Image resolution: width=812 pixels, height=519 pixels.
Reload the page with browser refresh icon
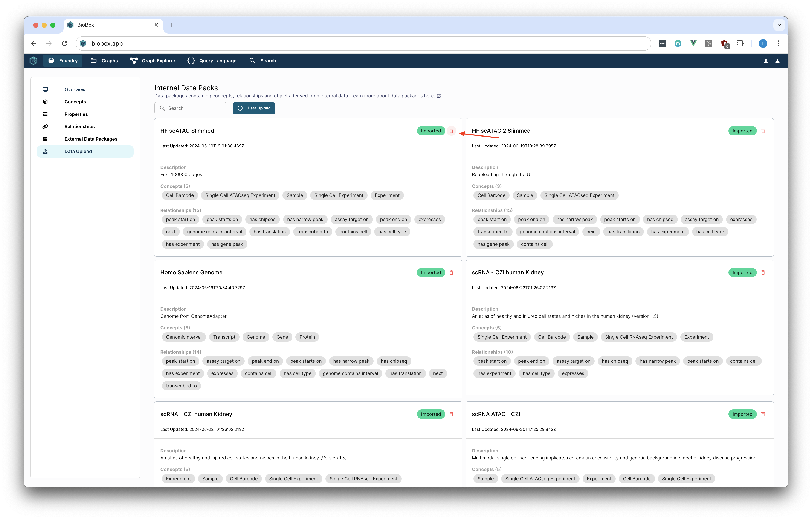coord(64,43)
